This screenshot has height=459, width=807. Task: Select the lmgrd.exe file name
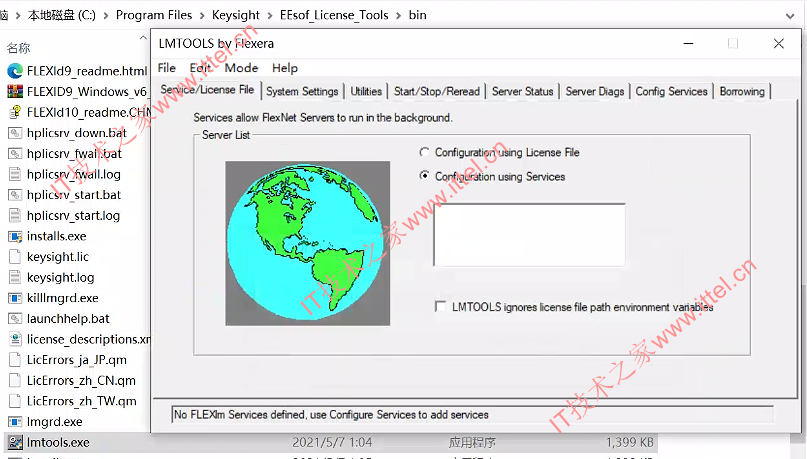[54, 422]
